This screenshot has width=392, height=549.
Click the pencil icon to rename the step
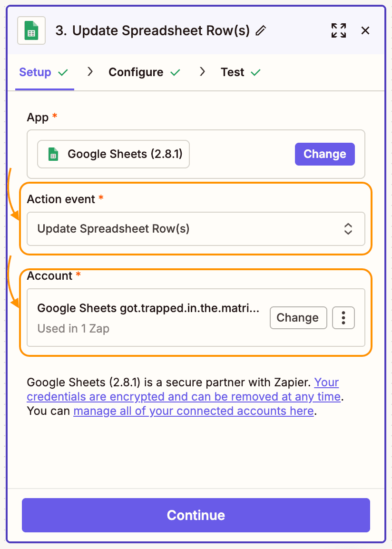click(260, 30)
